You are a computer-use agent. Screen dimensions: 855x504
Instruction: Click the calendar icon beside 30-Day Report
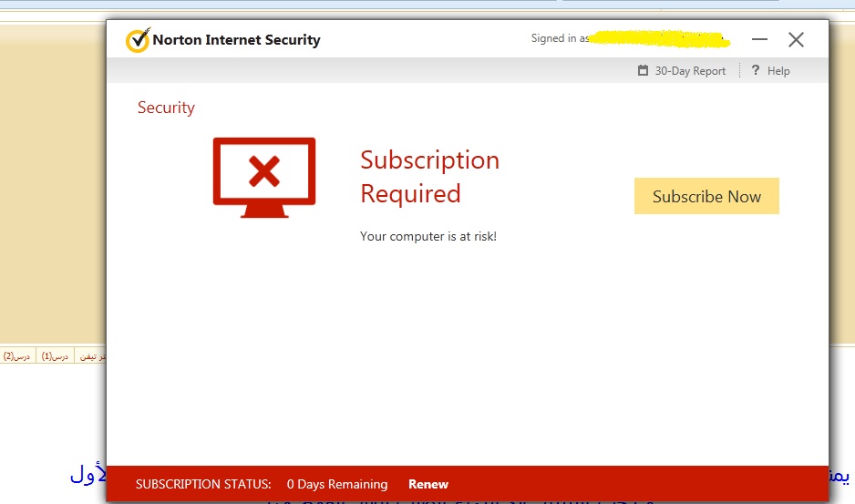click(x=643, y=70)
